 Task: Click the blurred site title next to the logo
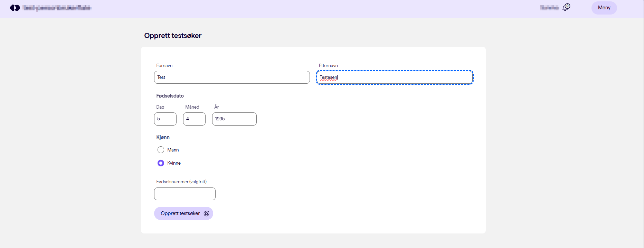click(57, 8)
